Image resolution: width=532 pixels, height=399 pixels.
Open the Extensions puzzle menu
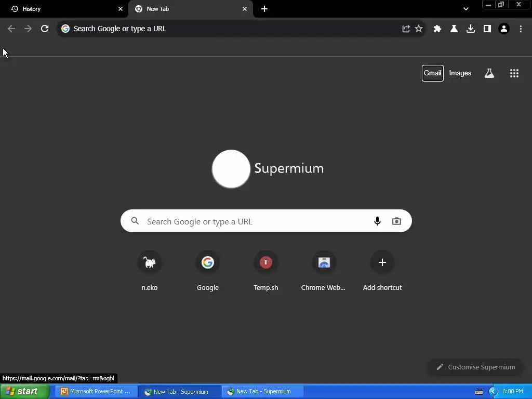[x=437, y=29]
